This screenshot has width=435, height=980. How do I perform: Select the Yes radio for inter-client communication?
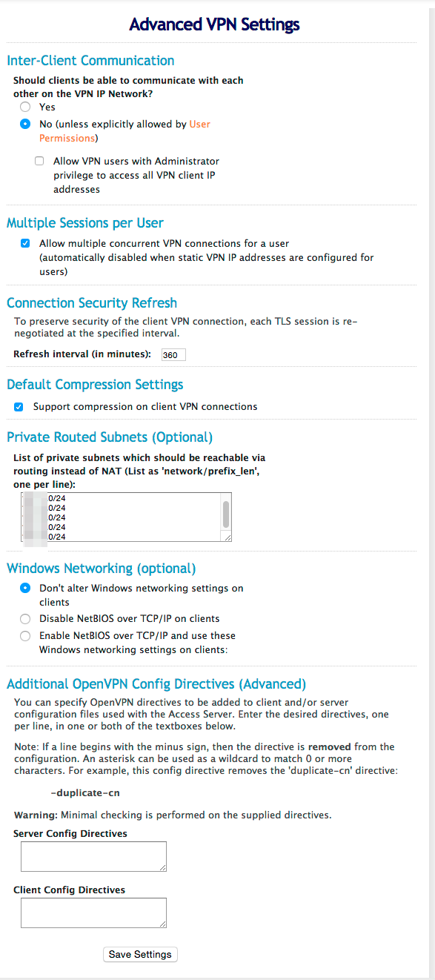(25, 107)
